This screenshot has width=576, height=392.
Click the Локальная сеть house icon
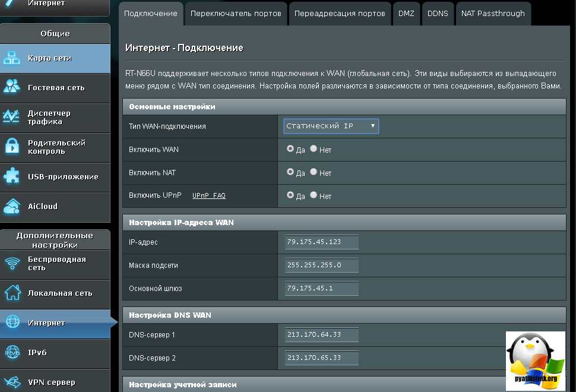pos(12,293)
